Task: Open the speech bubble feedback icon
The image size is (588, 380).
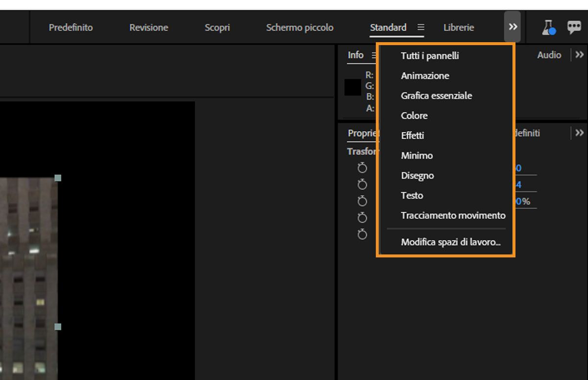Action: point(574,27)
